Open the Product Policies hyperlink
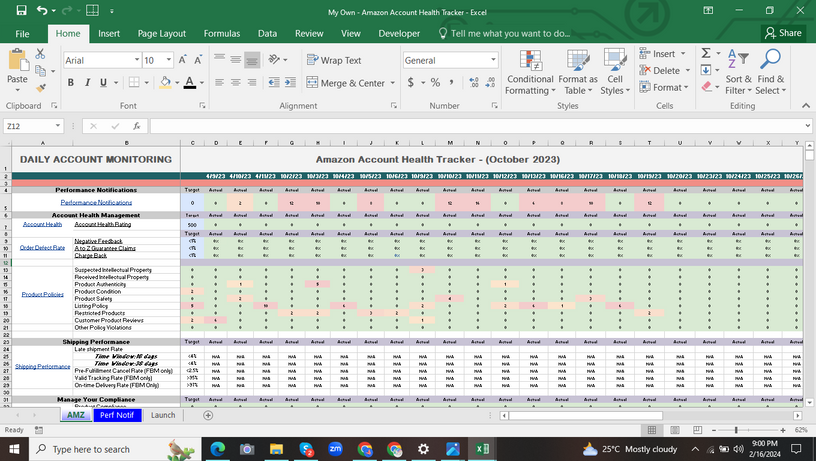The height and width of the screenshot is (461, 816). [43, 294]
